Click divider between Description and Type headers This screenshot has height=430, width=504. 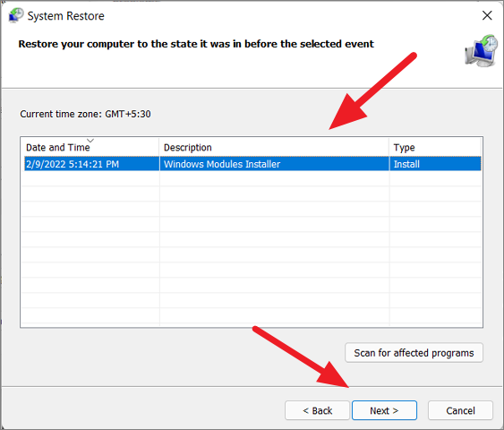tap(389, 147)
